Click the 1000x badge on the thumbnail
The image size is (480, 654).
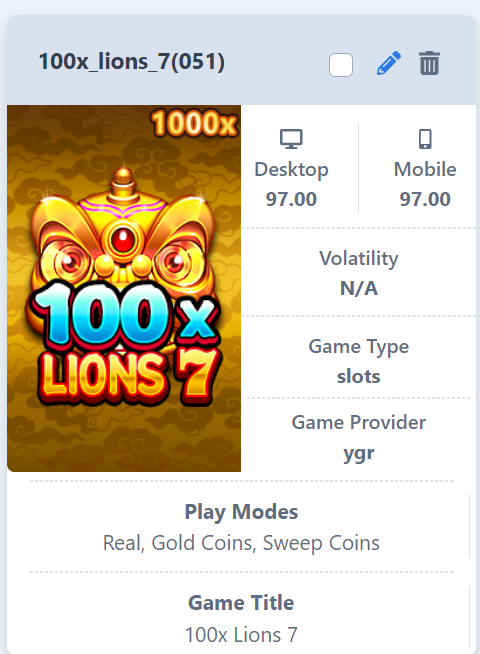tap(194, 123)
